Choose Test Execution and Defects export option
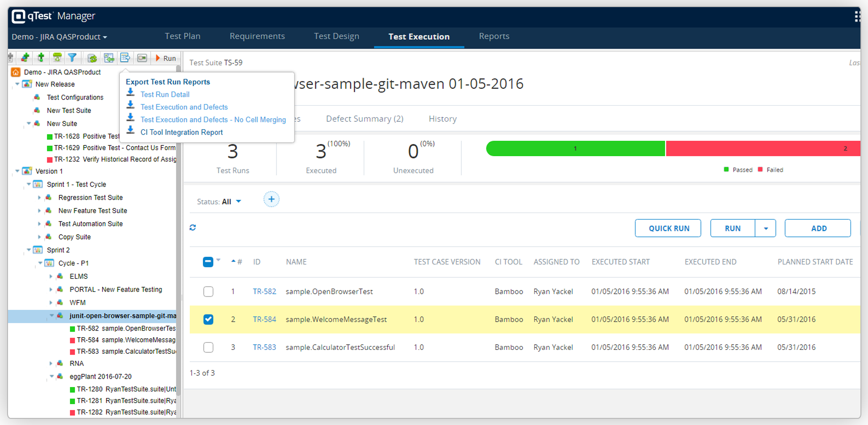The height and width of the screenshot is (425, 868). (184, 107)
